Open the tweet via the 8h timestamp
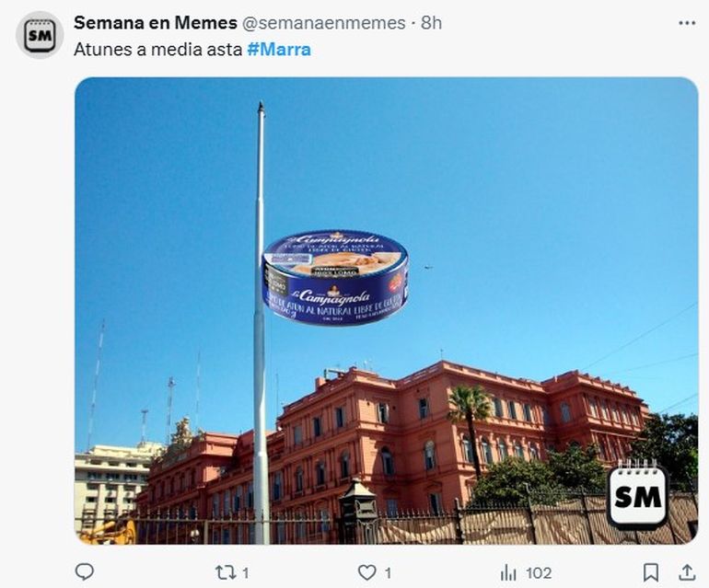The height and width of the screenshot is (588, 709). [x=431, y=23]
